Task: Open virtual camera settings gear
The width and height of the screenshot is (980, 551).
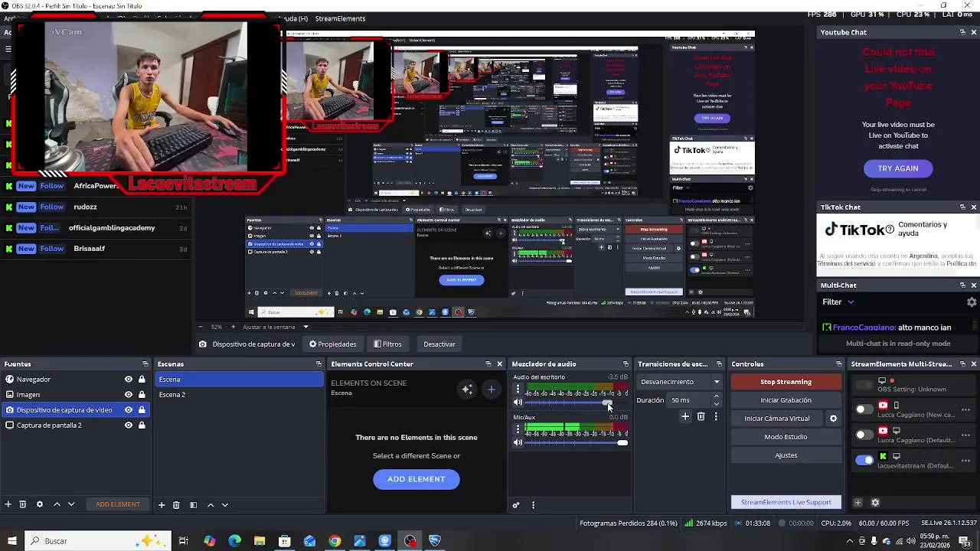Action: pos(834,419)
